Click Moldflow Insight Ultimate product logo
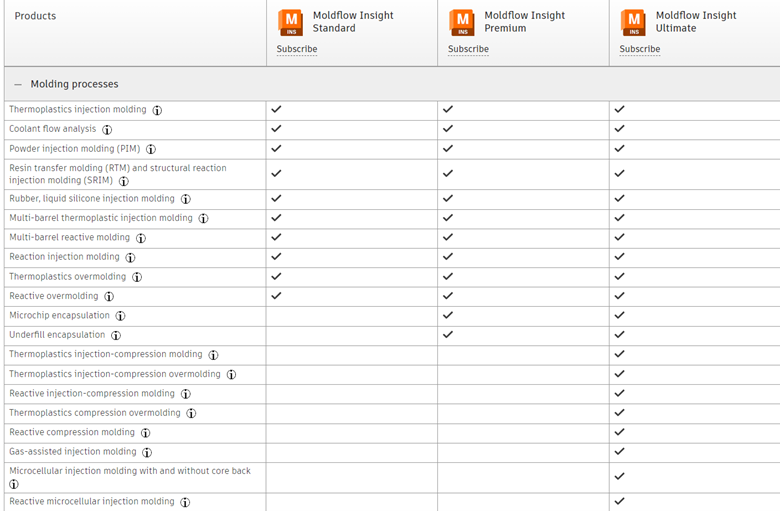 coord(634,23)
